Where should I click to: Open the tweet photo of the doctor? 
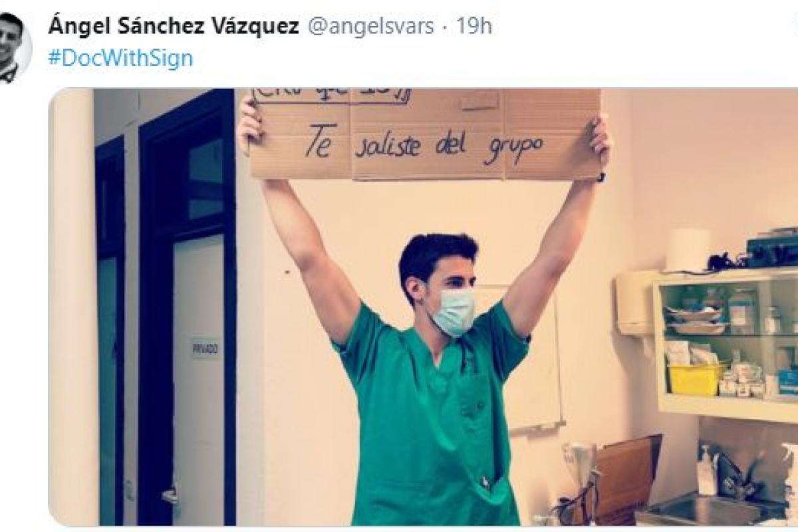click(x=423, y=307)
